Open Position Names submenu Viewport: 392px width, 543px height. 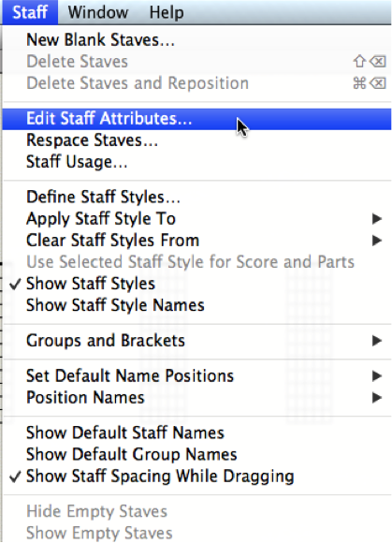pyautogui.click(x=196, y=398)
